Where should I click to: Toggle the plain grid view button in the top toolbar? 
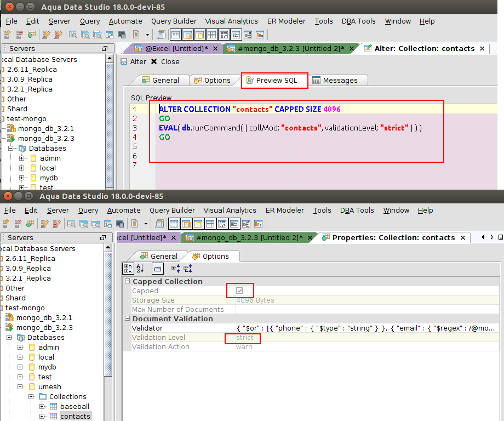[211, 35]
